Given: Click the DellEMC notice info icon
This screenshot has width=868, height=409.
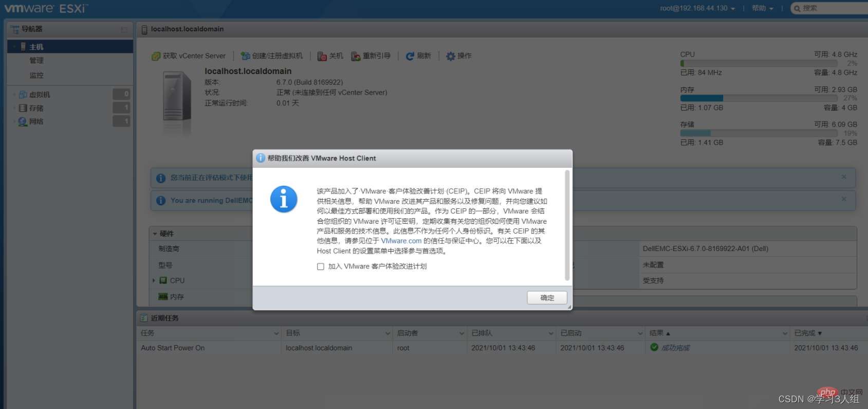Looking at the screenshot, I should [161, 201].
